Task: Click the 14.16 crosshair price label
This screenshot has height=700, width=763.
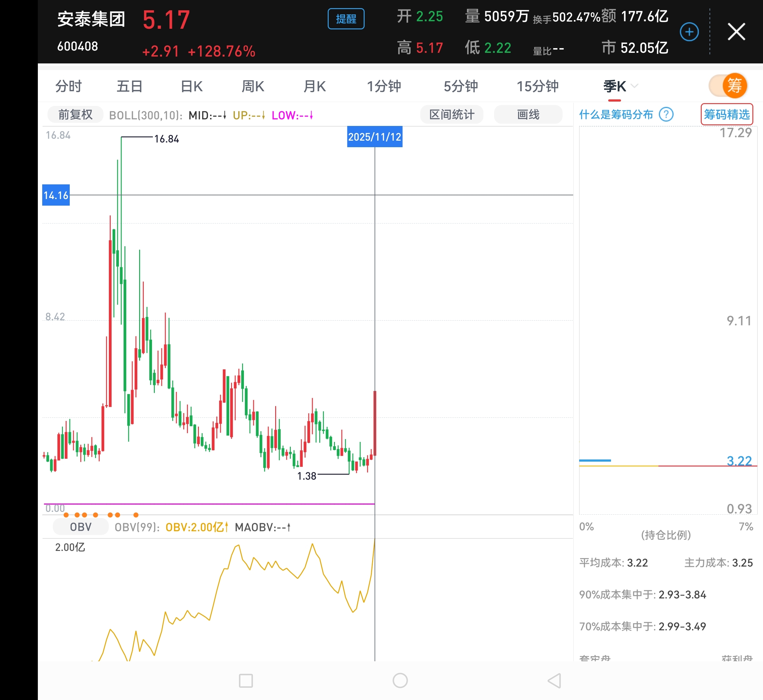Action: [56, 195]
